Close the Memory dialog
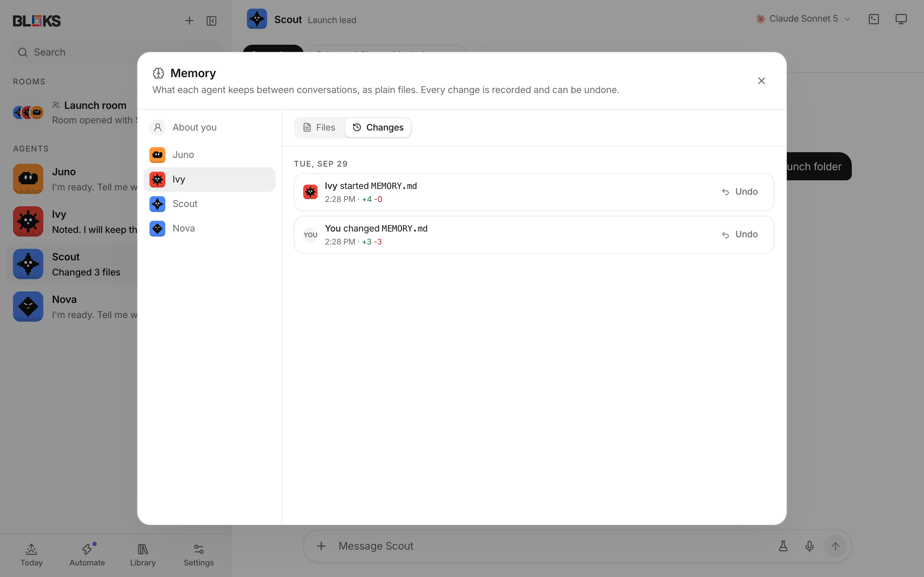 tap(761, 81)
